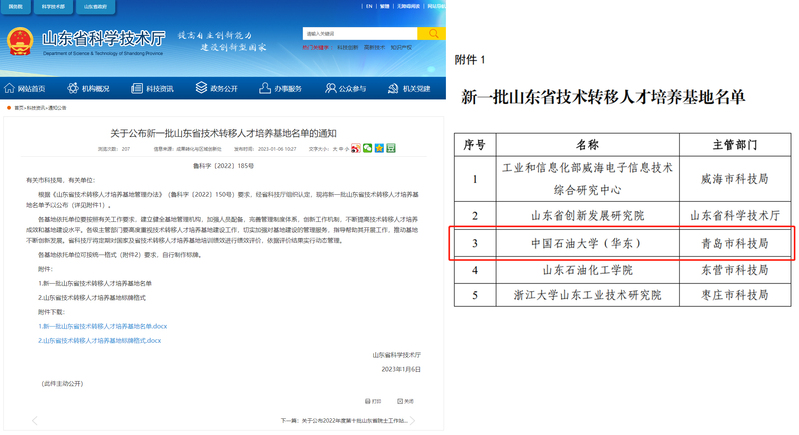Open 机关党建 navigation item
The width and height of the screenshot is (799, 435).
tap(408, 88)
